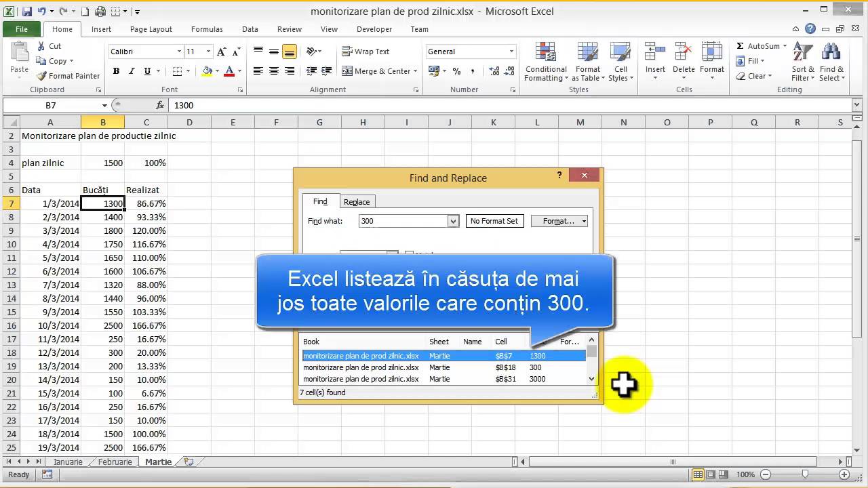The image size is (868, 488).
Task: Click the zoom in plus button
Action: 844,474
